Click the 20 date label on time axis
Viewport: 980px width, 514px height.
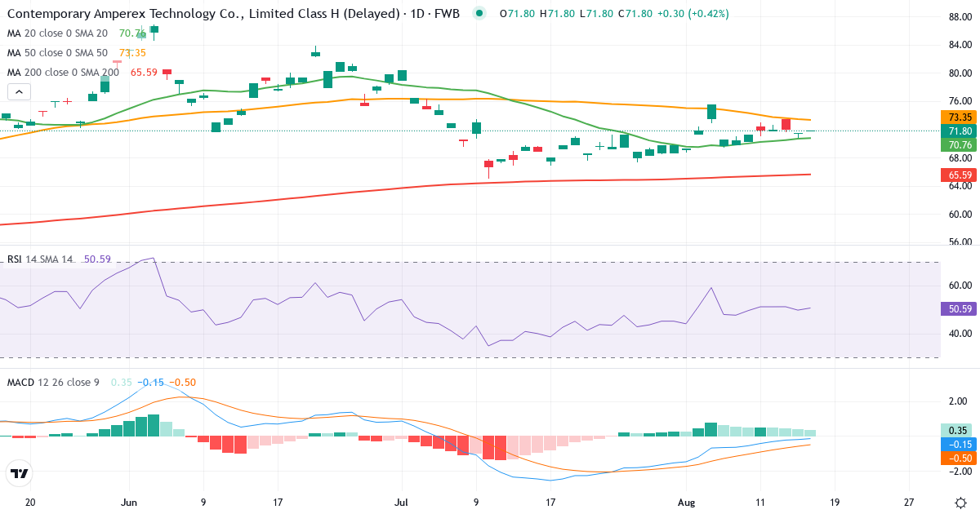30,503
